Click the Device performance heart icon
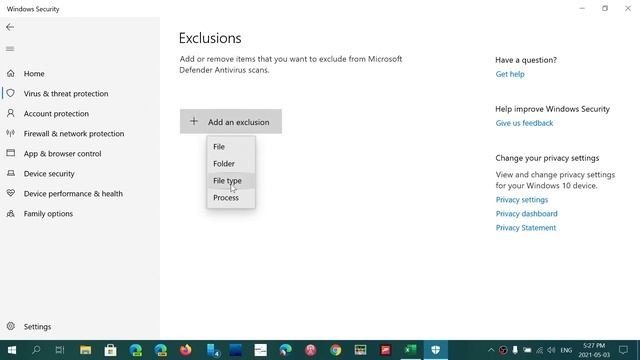640x360 pixels. tap(11, 193)
